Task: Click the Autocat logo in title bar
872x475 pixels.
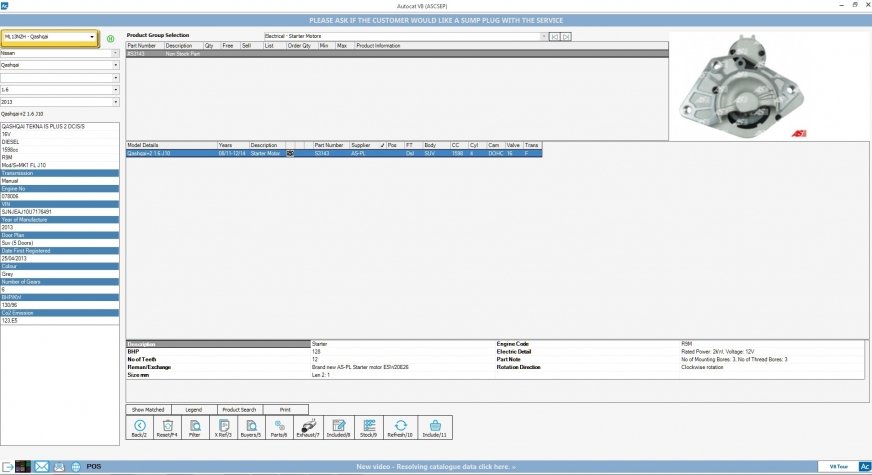Action: (x=4, y=5)
